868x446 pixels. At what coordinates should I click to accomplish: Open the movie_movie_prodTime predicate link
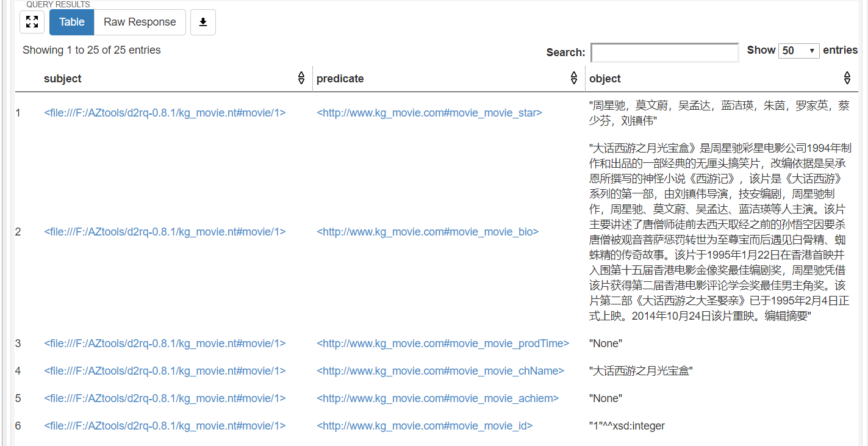pos(442,343)
